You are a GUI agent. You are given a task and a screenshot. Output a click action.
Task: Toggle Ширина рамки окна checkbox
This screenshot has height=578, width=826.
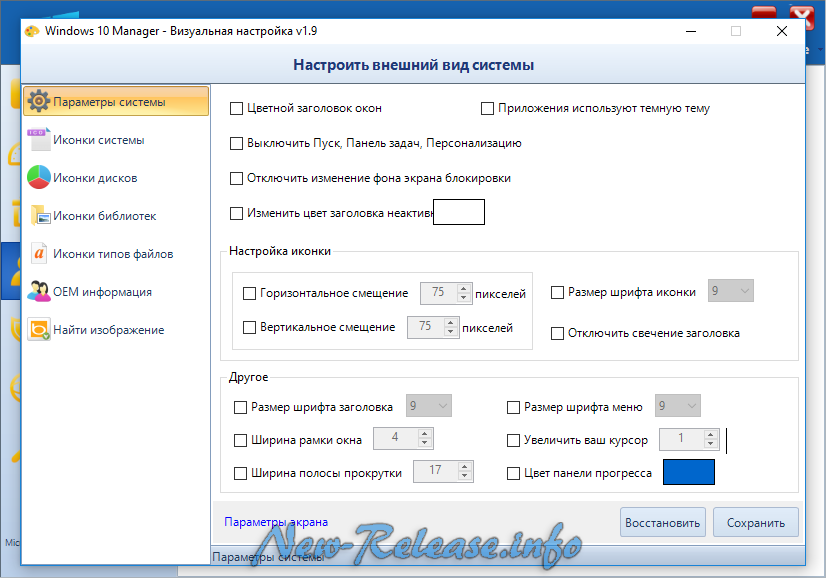coord(240,440)
